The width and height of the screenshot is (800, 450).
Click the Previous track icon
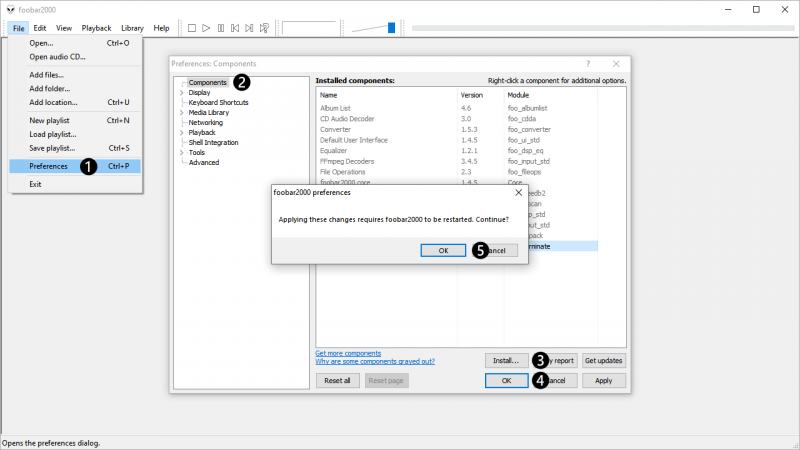[235, 28]
